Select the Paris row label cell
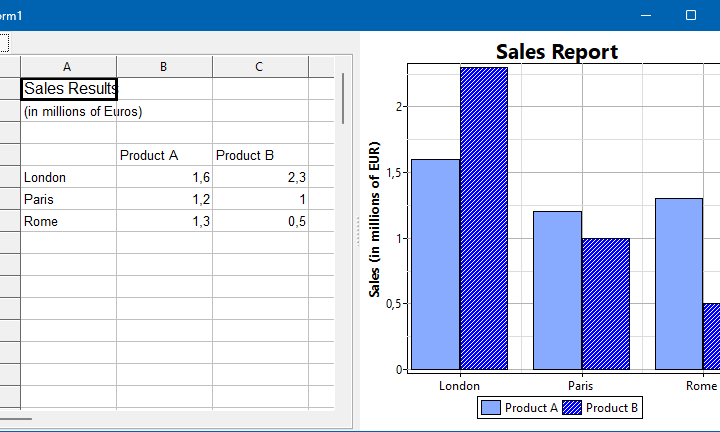 68,199
